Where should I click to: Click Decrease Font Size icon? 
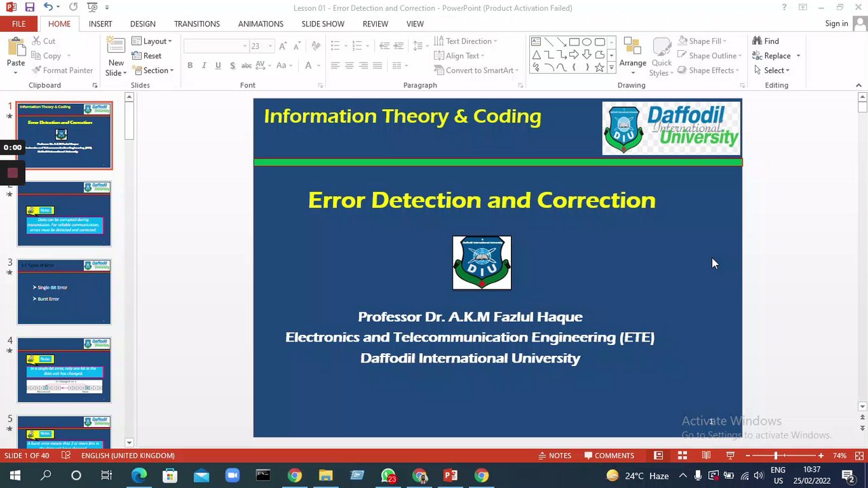click(297, 46)
